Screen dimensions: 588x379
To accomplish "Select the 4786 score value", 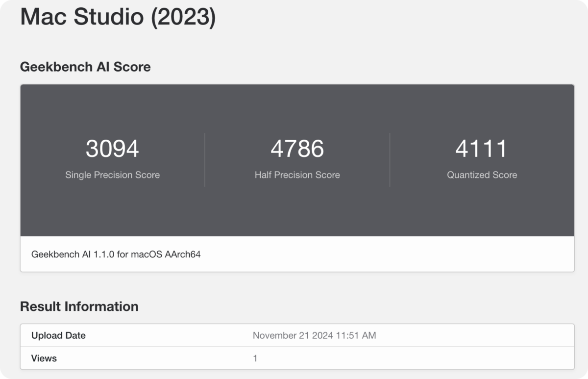I will coord(297,149).
